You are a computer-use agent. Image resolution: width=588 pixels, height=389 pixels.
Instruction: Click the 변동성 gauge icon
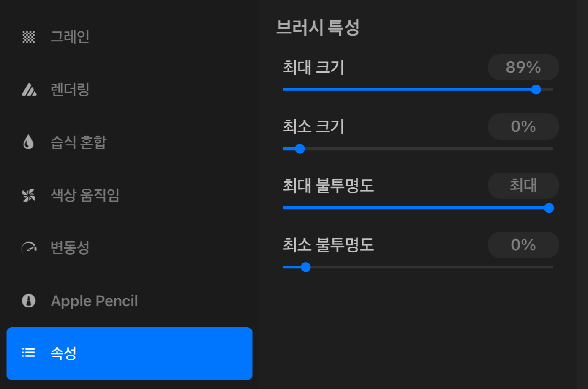click(28, 248)
